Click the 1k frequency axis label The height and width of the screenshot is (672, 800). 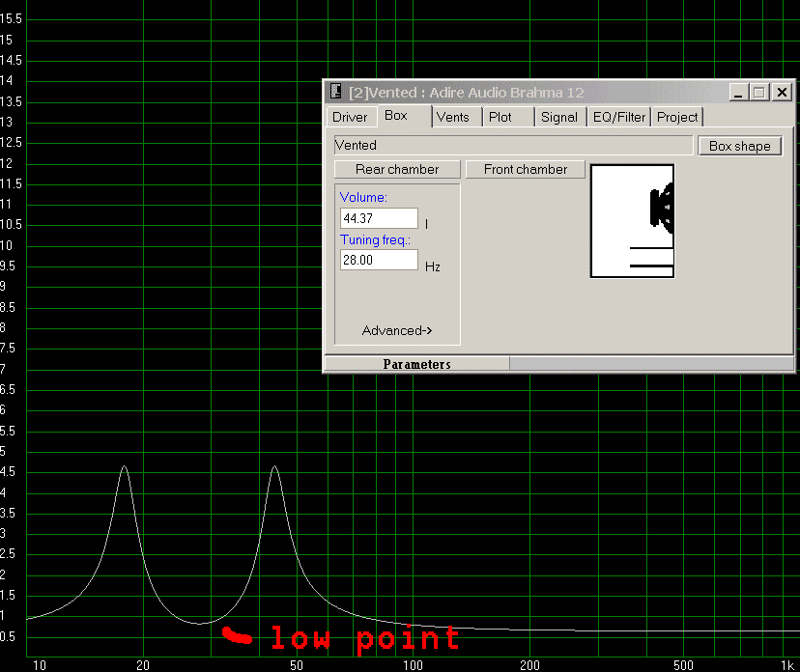(787, 665)
